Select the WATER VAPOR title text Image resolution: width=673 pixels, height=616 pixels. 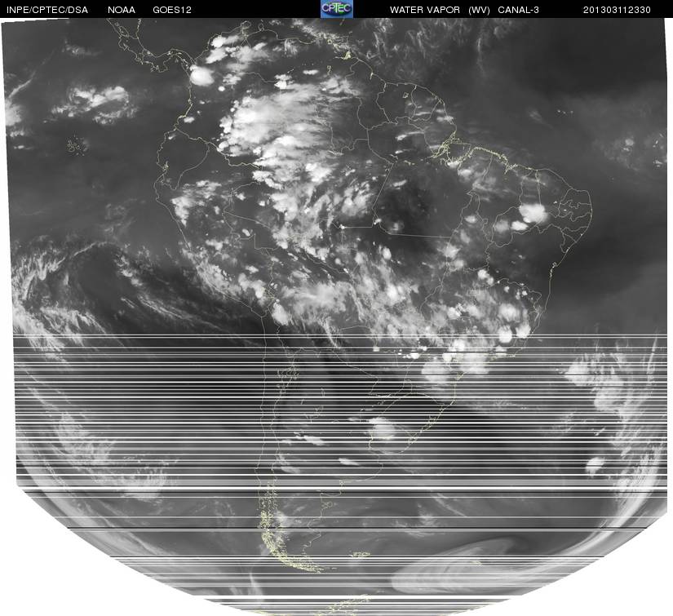point(425,10)
